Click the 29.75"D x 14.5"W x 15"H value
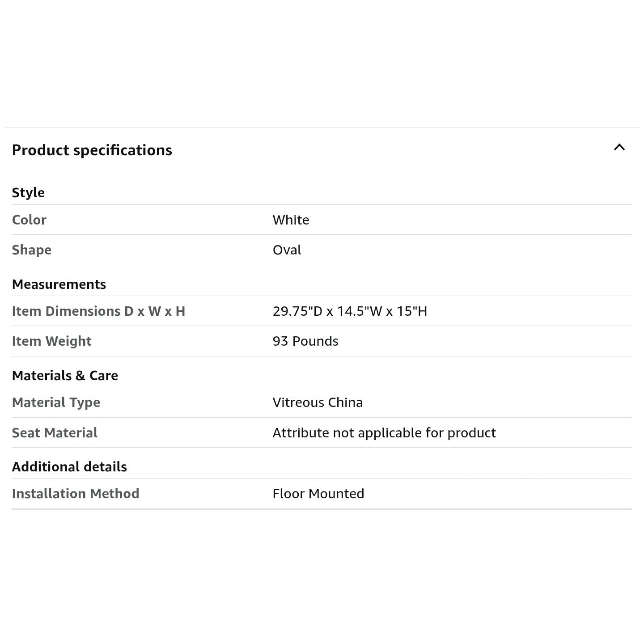The width and height of the screenshot is (644, 644). click(x=350, y=311)
